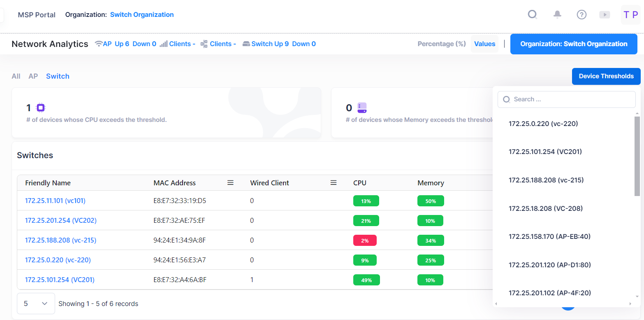Click the green 13% CPU indicator
644x320 pixels.
coord(366,201)
